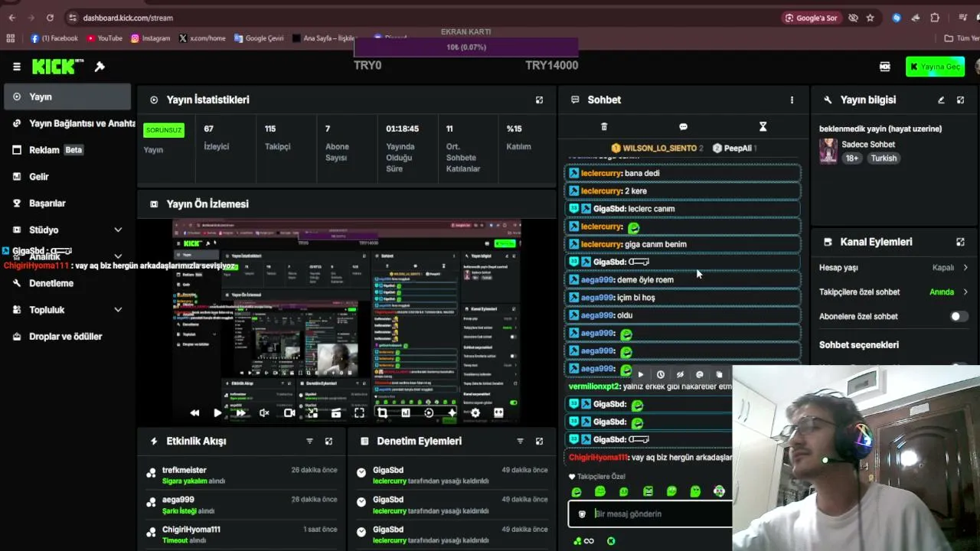This screenshot has width=980, height=551.
Task: Fast-forward the stream preview
Action: (240, 412)
